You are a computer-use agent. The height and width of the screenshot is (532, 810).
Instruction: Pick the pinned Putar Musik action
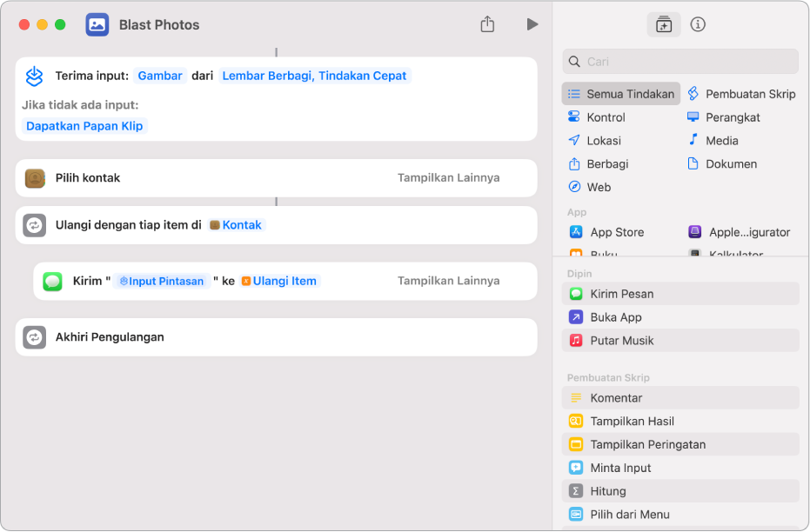(680, 340)
